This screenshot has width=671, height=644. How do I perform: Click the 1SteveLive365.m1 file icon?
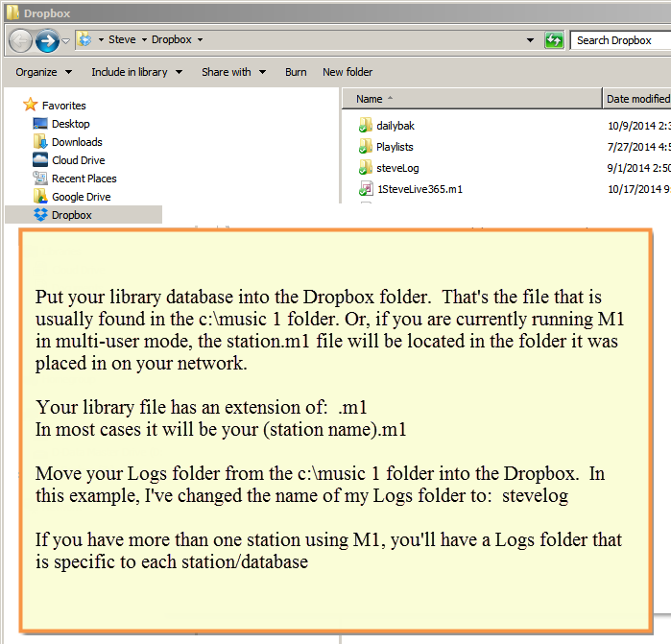(x=366, y=188)
